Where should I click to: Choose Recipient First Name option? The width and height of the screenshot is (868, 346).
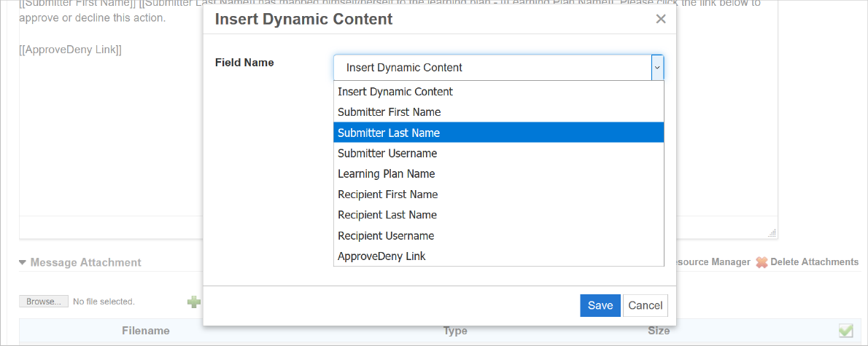pos(387,194)
